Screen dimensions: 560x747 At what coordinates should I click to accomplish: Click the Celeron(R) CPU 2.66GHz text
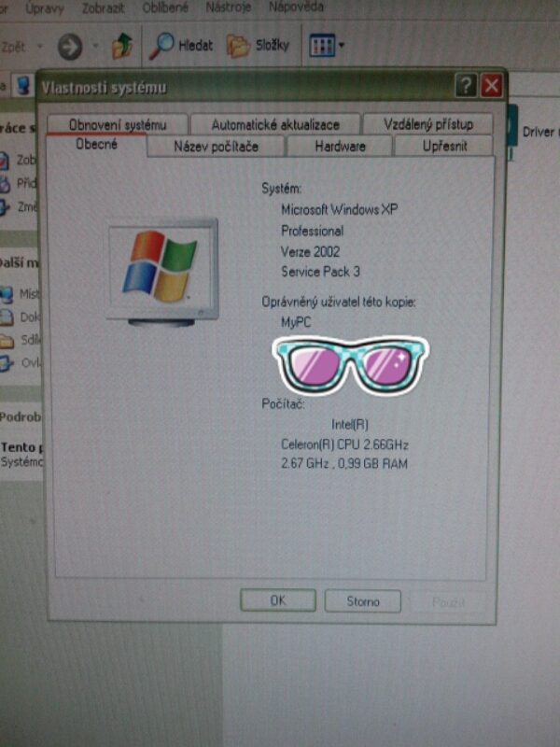tap(344, 444)
